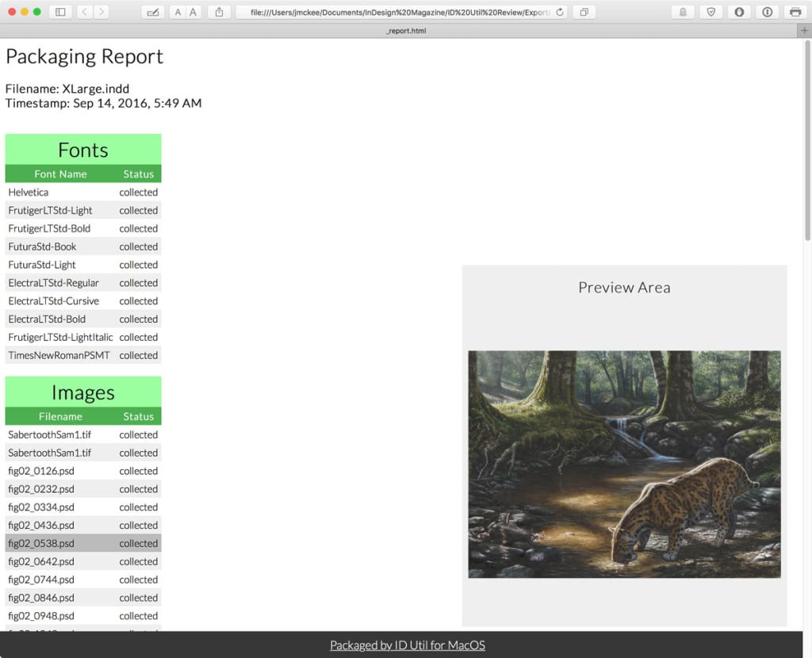812x658 pixels.
Task: Click fig02_0436.psd filename
Action: tap(41, 525)
